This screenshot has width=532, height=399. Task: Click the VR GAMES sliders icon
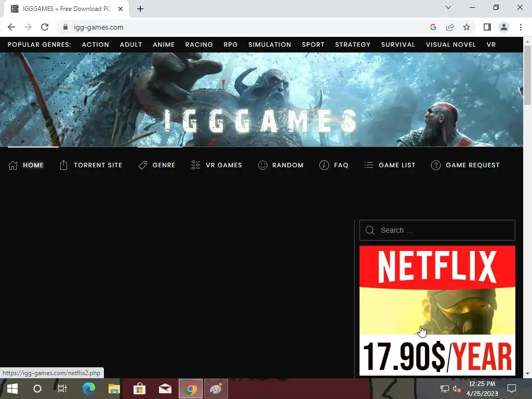[196, 165]
